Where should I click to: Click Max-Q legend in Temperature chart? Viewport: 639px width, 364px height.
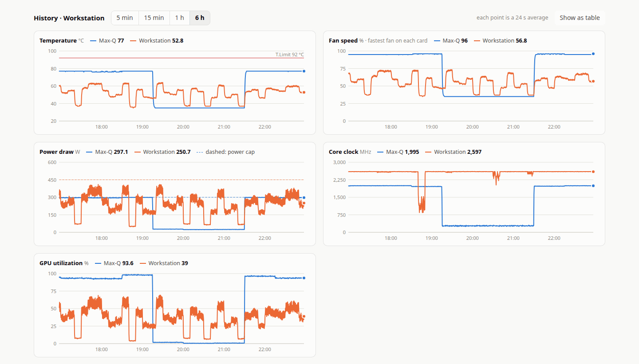(107, 40)
